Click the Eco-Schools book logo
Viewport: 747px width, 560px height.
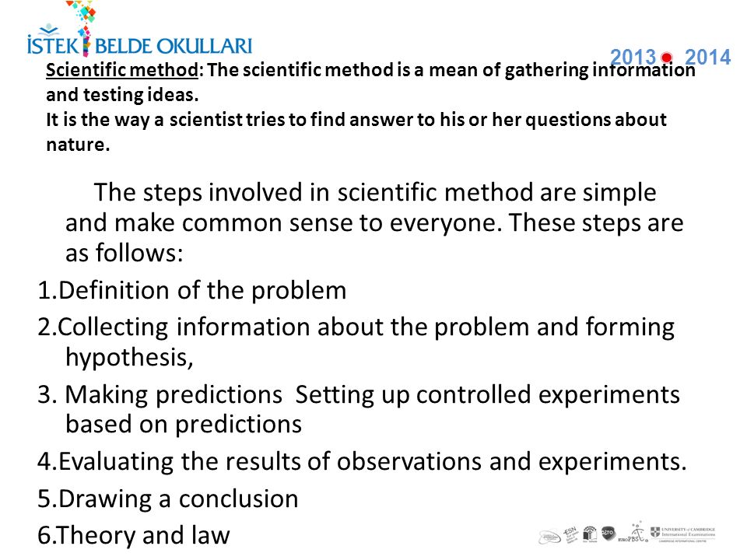(590, 534)
